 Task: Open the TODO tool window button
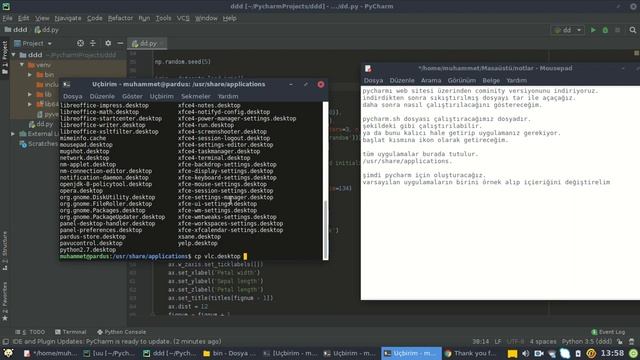click(30, 332)
